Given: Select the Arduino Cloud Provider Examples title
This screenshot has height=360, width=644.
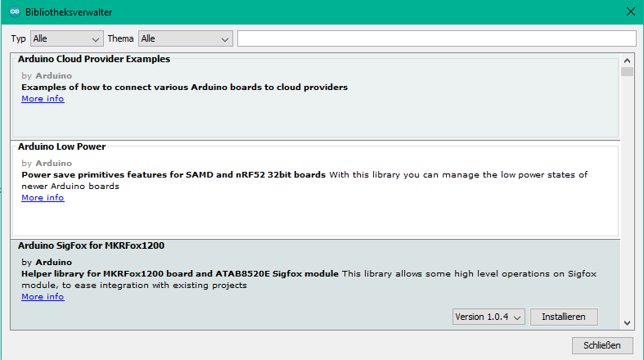Looking at the screenshot, I should (x=94, y=59).
